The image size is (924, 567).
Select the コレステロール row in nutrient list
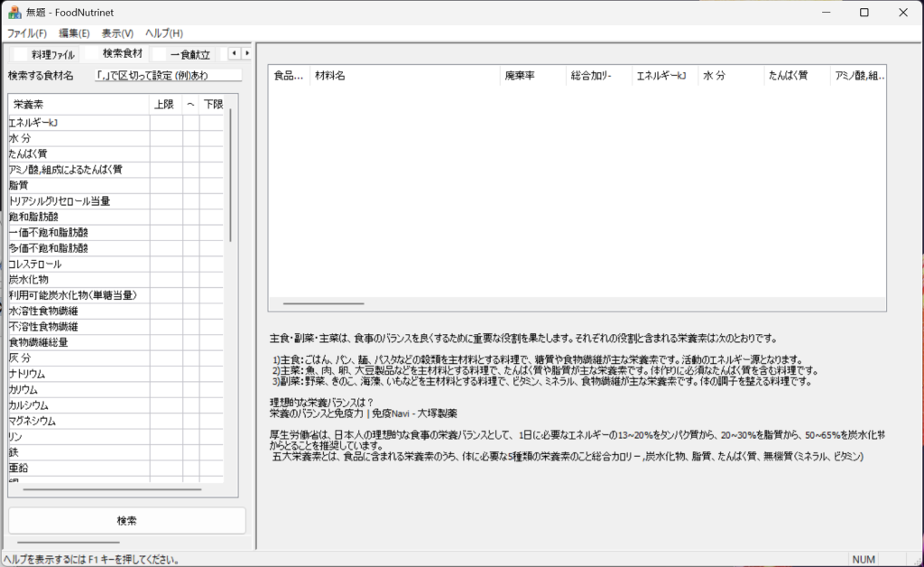coord(78,264)
